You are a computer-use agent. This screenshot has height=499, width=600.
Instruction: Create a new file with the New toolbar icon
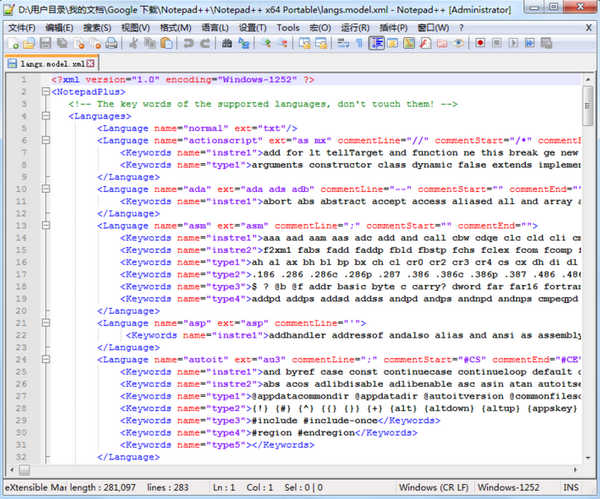pyautogui.click(x=14, y=43)
